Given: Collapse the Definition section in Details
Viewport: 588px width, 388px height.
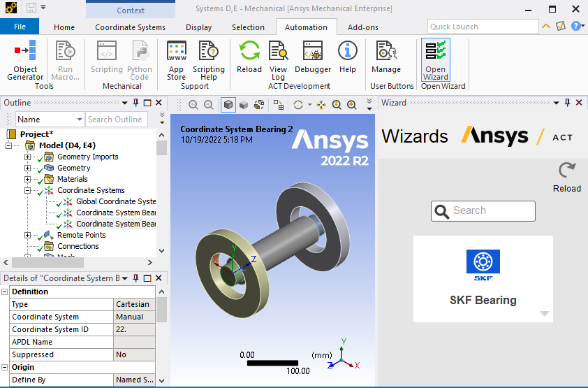Looking at the screenshot, I should click(x=4, y=292).
